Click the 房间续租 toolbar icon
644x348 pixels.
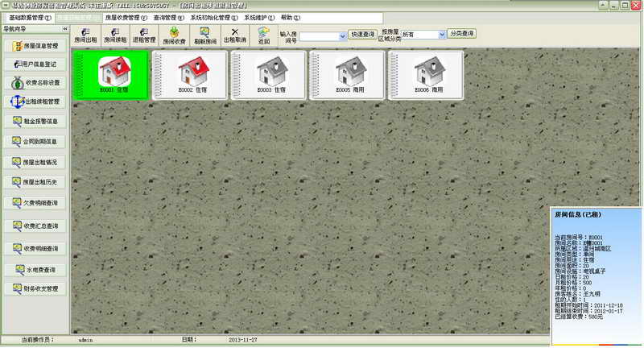coord(115,35)
